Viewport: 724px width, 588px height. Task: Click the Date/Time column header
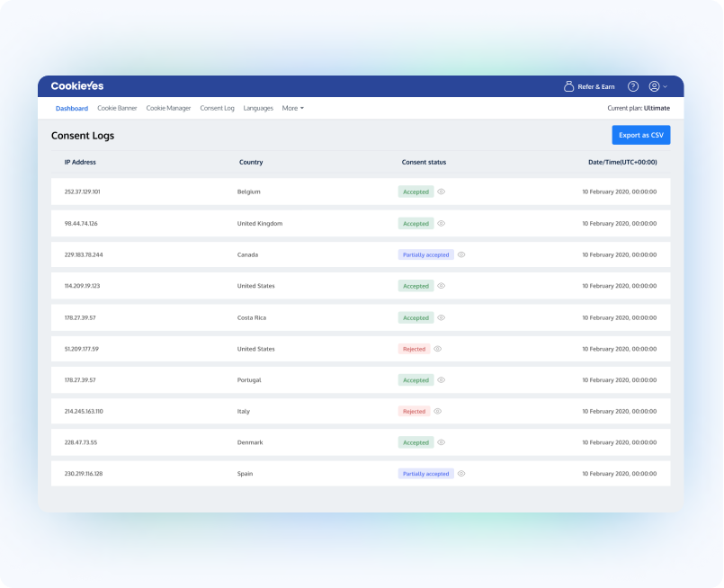[x=622, y=162]
